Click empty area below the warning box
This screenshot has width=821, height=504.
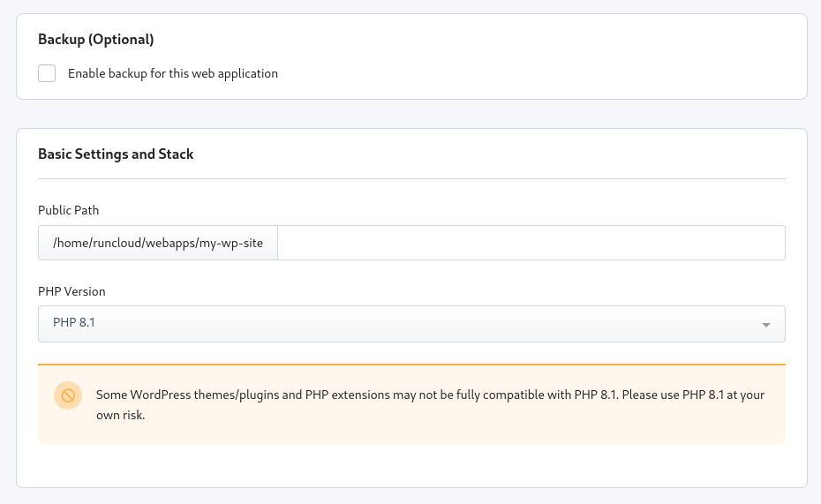coord(411,465)
